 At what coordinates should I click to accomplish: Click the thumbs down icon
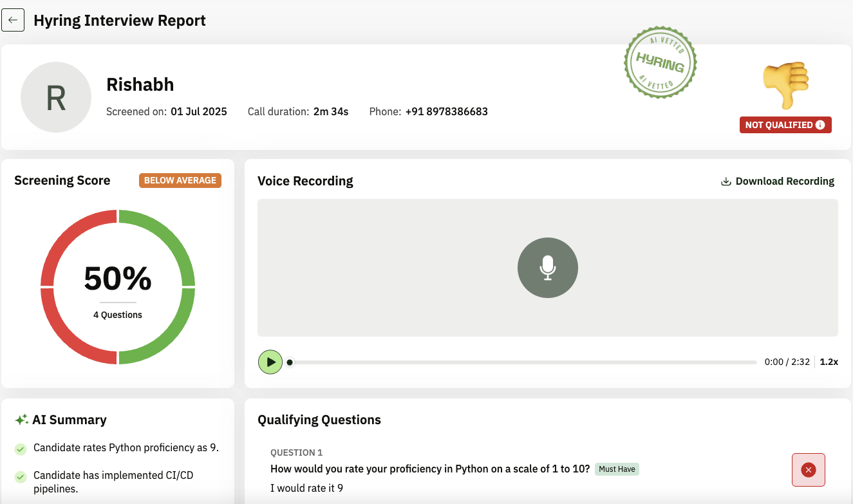[785, 85]
